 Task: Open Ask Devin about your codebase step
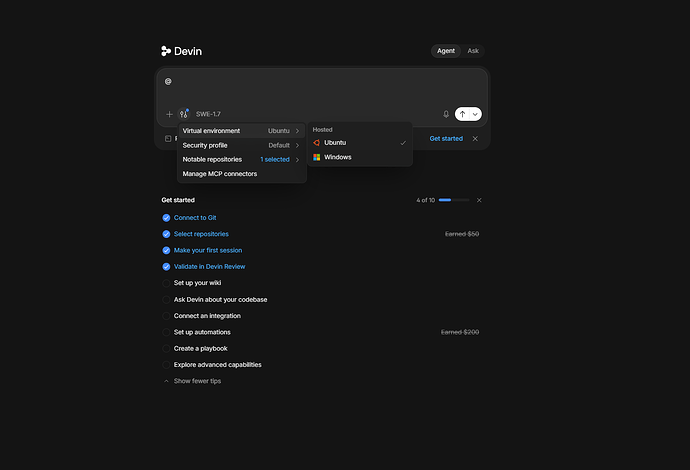point(220,300)
